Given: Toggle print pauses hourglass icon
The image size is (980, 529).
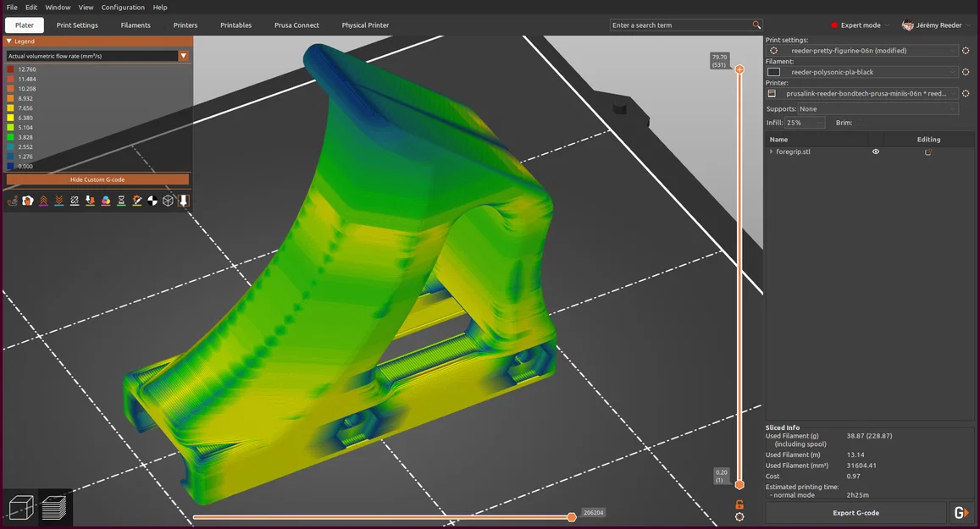Looking at the screenshot, I should pos(121,201).
